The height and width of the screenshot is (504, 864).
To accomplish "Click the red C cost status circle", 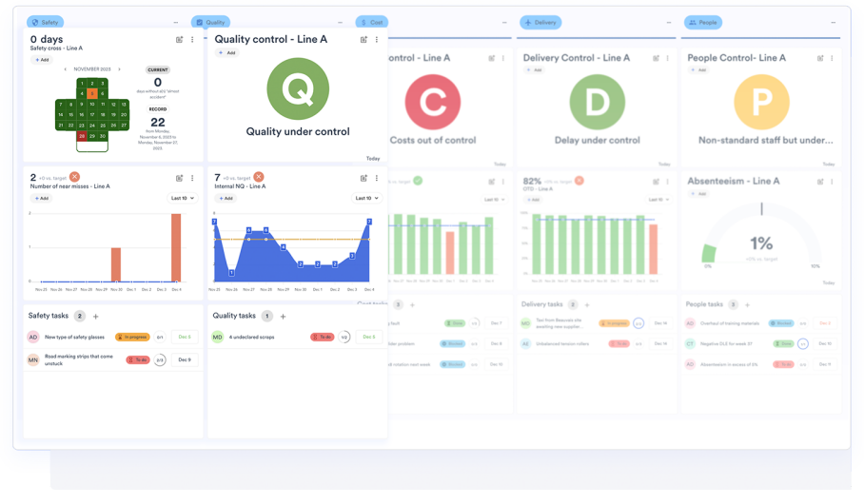I will click(433, 102).
